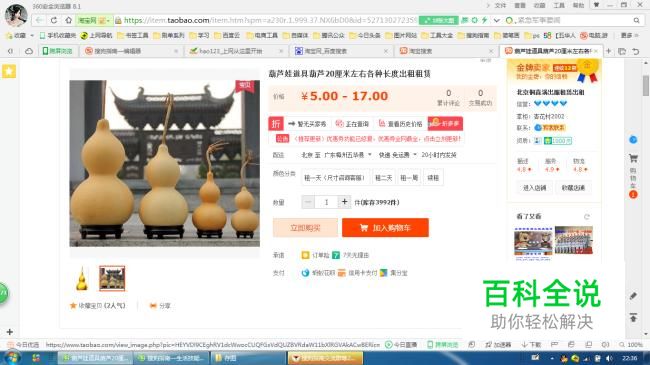
Task: Select the 租一周 rental option
Action: pyautogui.click(x=409, y=178)
